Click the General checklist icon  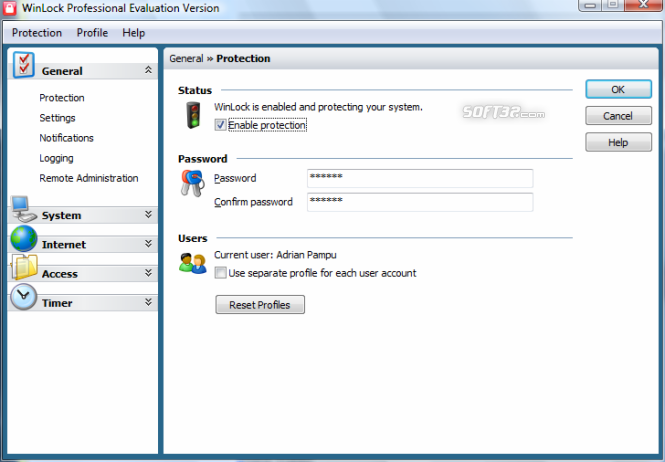pyautogui.click(x=24, y=65)
